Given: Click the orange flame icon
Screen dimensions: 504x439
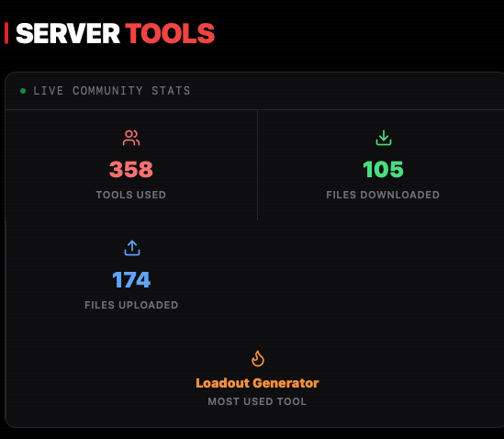Looking at the screenshot, I should point(257,358).
